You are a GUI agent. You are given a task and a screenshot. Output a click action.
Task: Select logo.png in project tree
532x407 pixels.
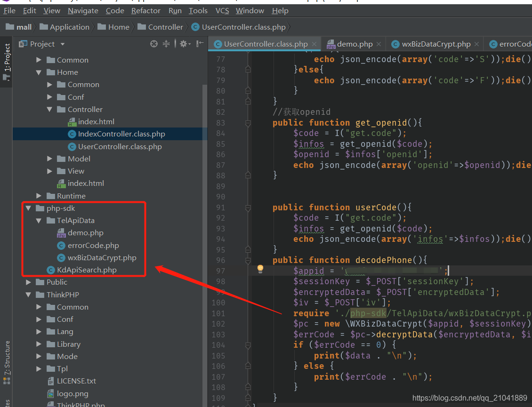pos(67,393)
